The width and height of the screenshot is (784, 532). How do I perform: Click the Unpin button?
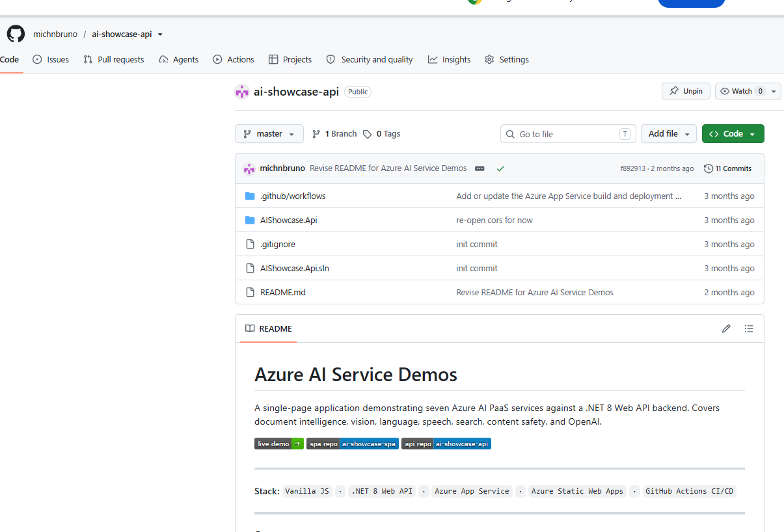[x=686, y=91]
